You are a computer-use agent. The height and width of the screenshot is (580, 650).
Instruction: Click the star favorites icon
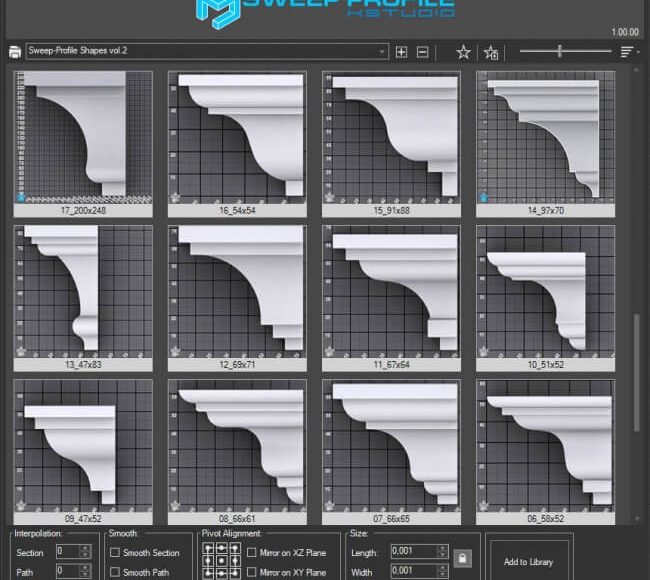point(463,52)
